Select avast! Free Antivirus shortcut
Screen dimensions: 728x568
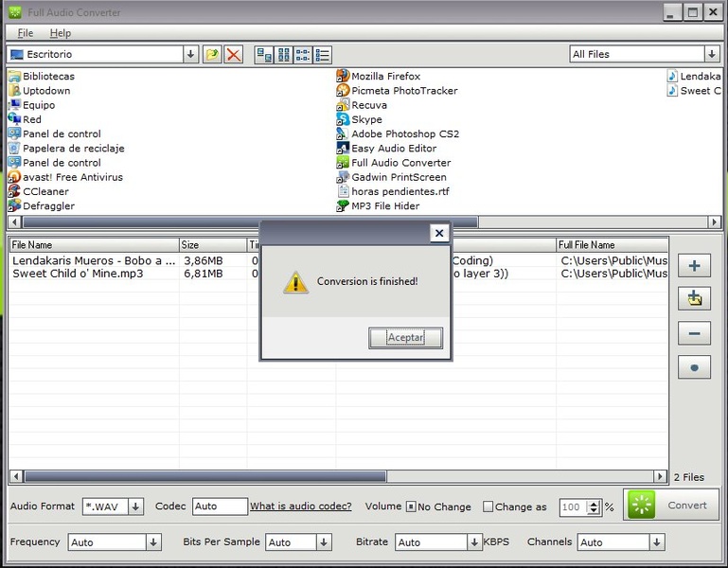tap(65, 177)
